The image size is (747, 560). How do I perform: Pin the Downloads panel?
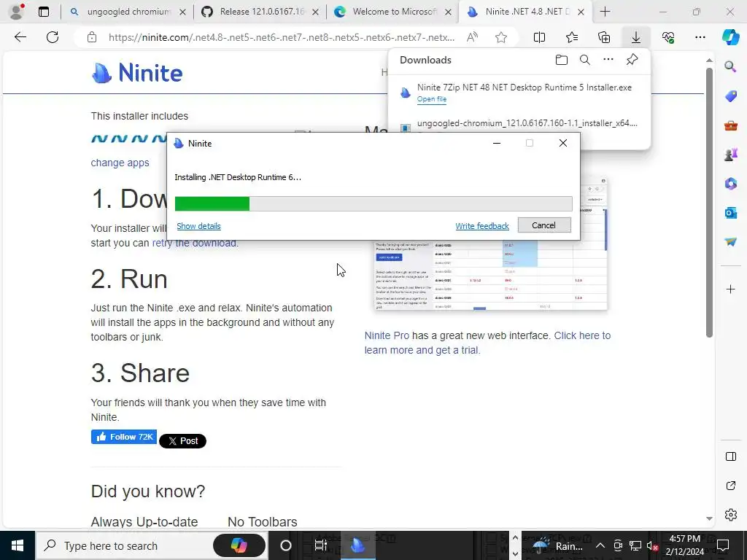coord(632,60)
